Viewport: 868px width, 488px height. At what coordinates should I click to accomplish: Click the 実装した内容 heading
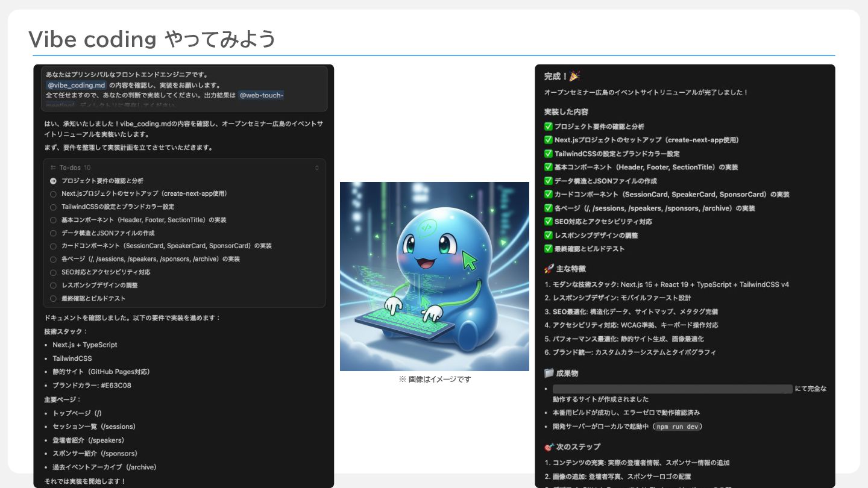pyautogui.click(x=566, y=112)
